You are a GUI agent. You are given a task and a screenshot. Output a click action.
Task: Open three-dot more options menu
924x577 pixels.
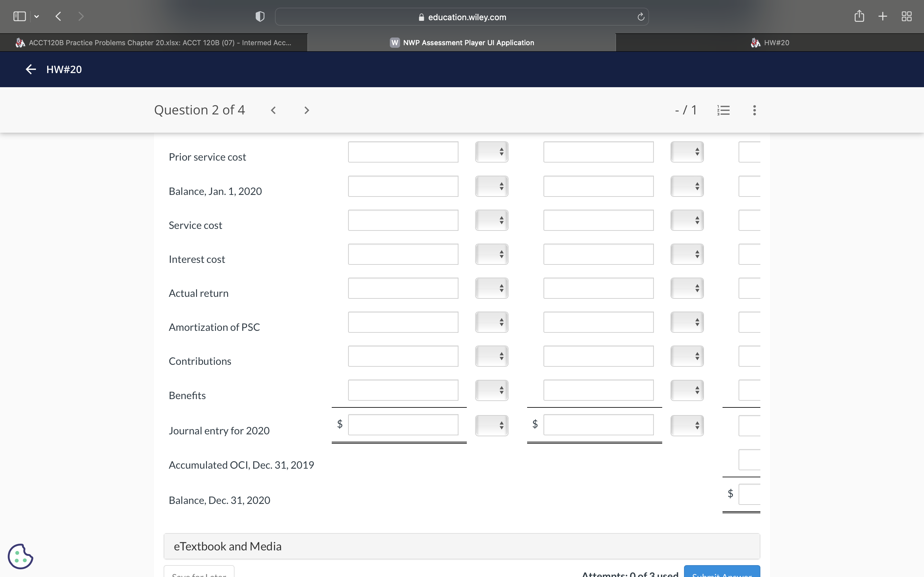(x=754, y=110)
